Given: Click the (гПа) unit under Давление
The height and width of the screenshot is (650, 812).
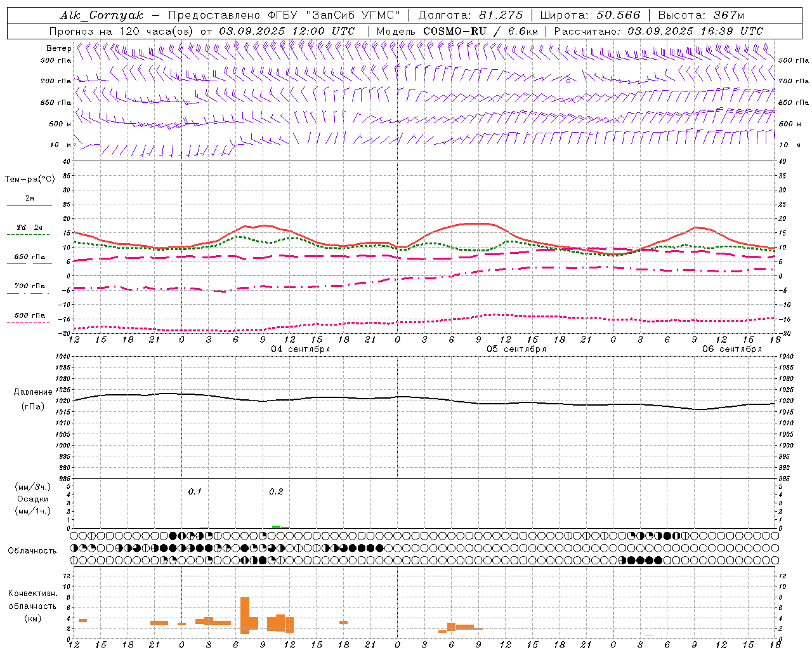Looking at the screenshot, I should 32,406.
